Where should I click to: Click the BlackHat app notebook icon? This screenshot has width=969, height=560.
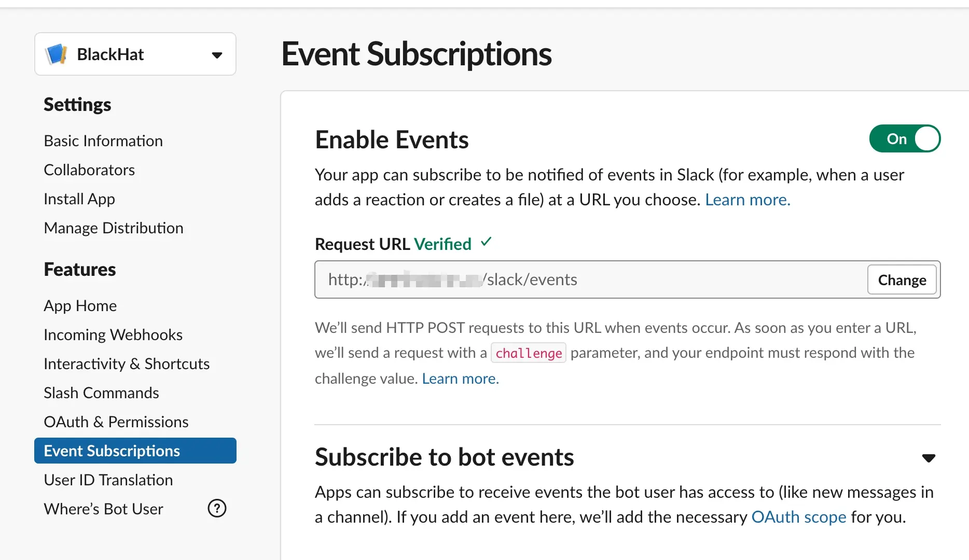[57, 54]
